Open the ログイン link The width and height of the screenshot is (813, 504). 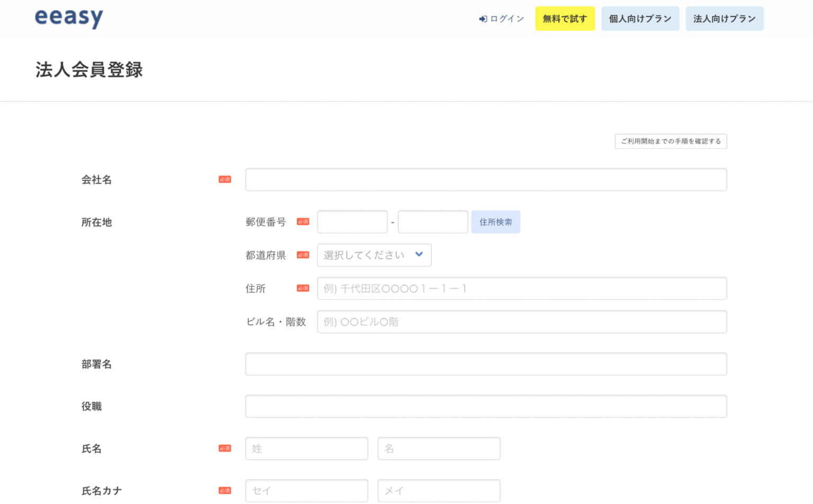[x=502, y=19]
